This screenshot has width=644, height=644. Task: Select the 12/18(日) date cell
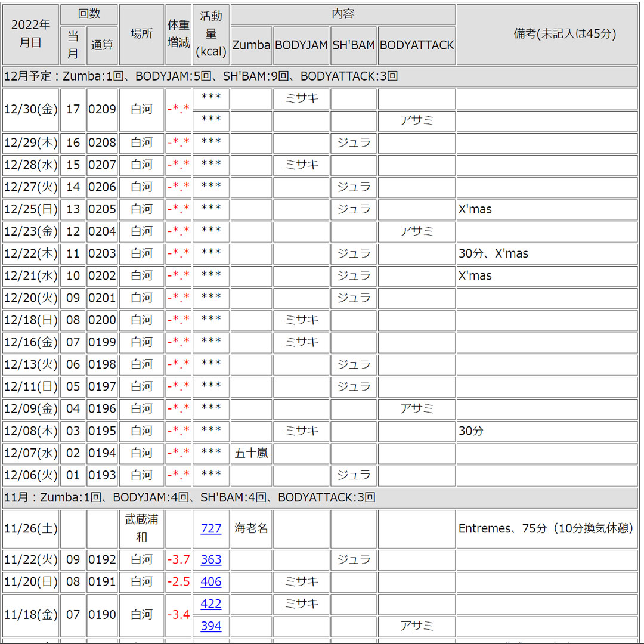tap(31, 320)
